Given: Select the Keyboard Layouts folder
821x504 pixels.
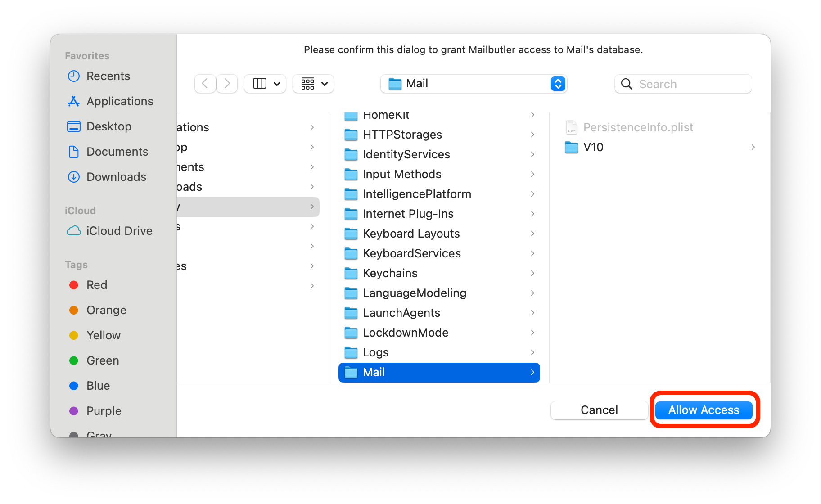Looking at the screenshot, I should point(439,234).
